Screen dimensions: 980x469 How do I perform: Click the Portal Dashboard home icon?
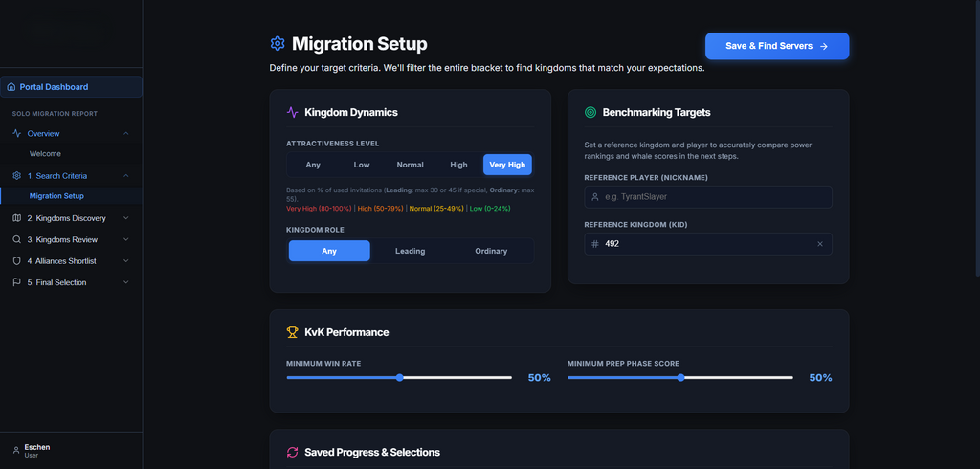coord(11,87)
